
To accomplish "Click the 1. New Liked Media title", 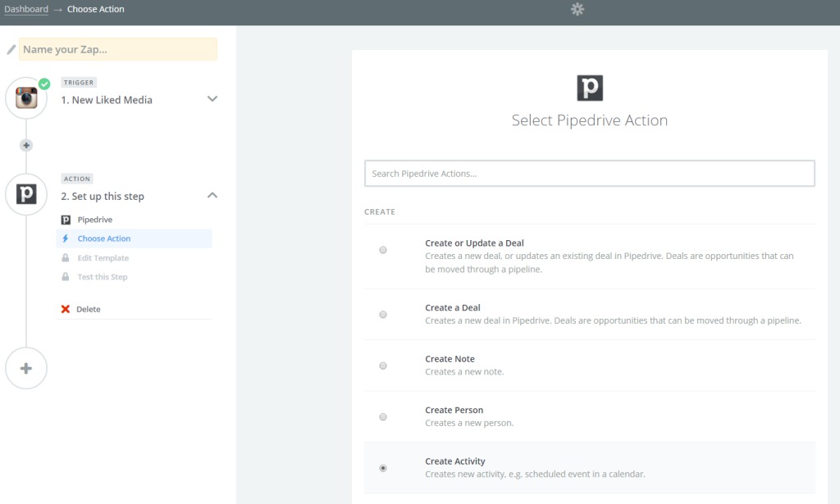I will coord(107,100).
